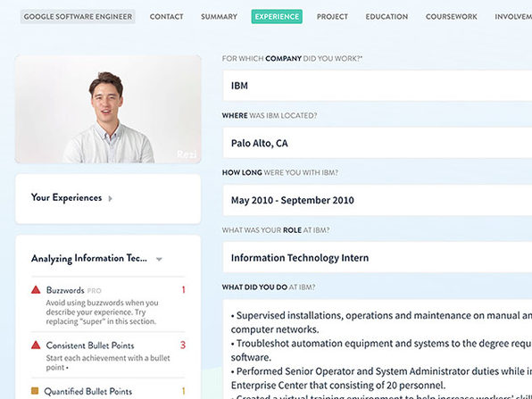Click the 'For which company did you work?' label
532x399 pixels.
point(292,58)
